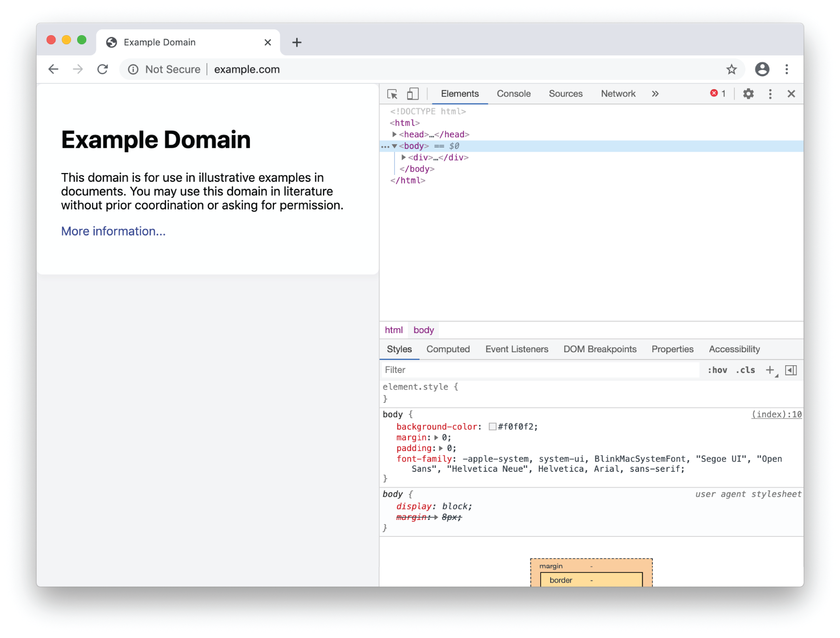Follow the More information link
This screenshot has height=638, width=840.
113,231
